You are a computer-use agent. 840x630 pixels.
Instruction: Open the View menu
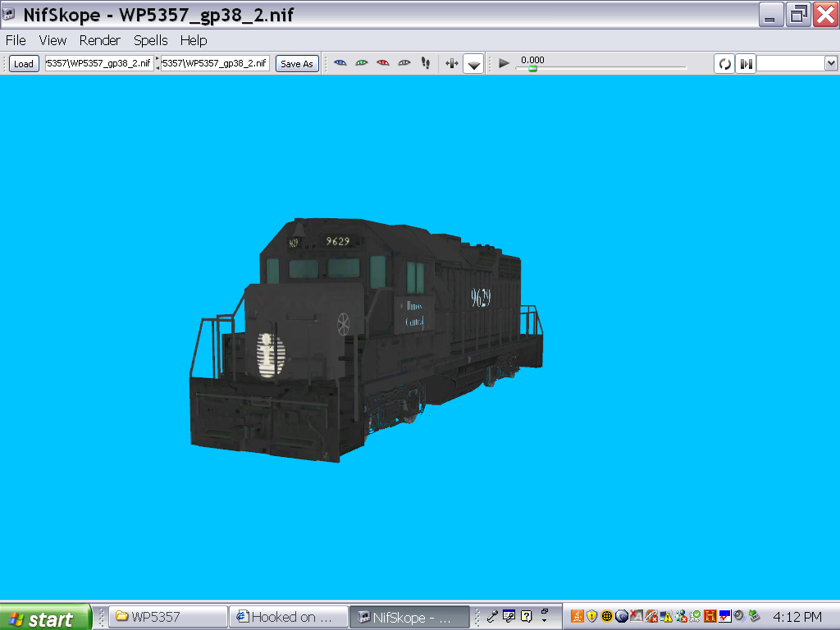(x=52, y=40)
